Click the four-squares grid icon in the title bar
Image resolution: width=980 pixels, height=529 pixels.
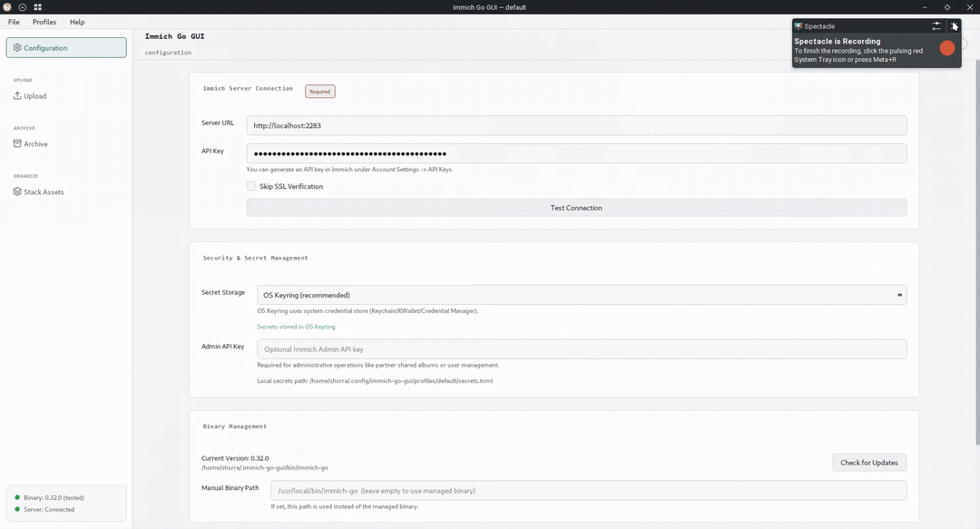pos(37,7)
